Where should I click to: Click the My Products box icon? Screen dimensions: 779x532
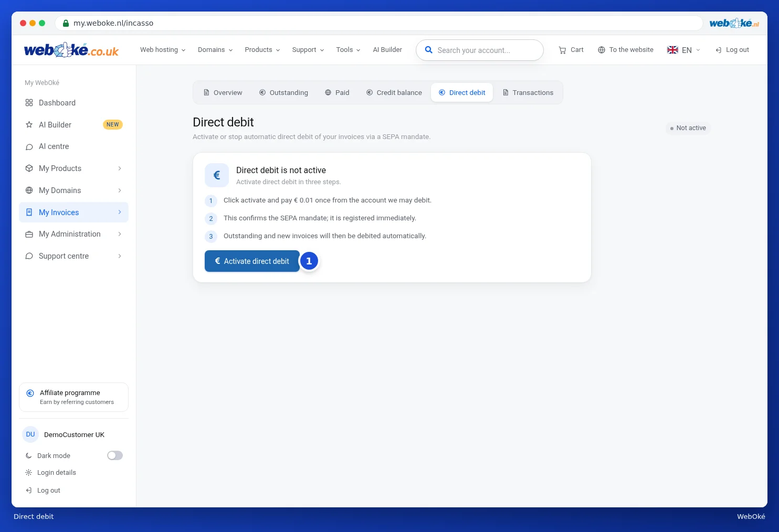coord(29,168)
